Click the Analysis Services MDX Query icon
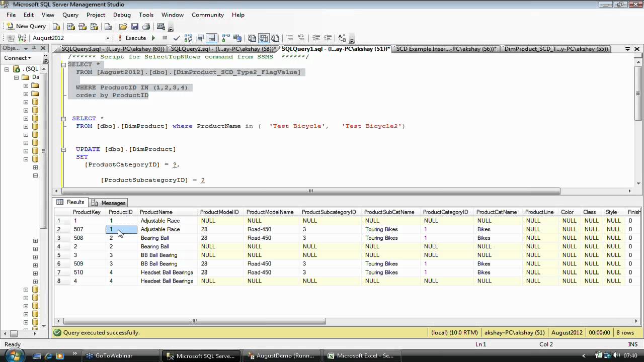 coord(70,26)
